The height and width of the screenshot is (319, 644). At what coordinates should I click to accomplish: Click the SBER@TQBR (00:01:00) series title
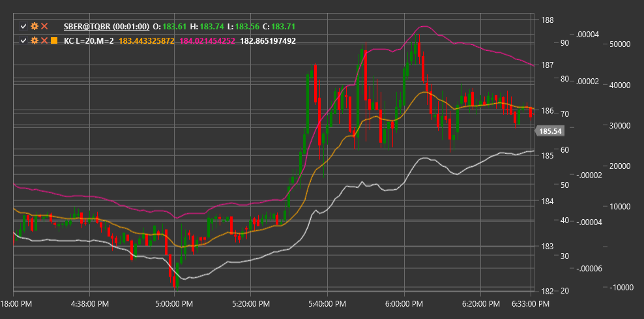coord(106,27)
